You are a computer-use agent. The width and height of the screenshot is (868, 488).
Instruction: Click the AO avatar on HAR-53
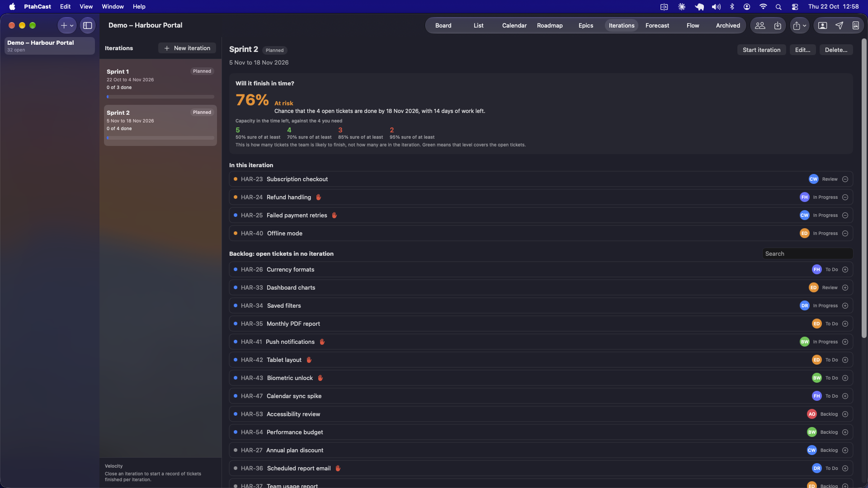pyautogui.click(x=811, y=414)
